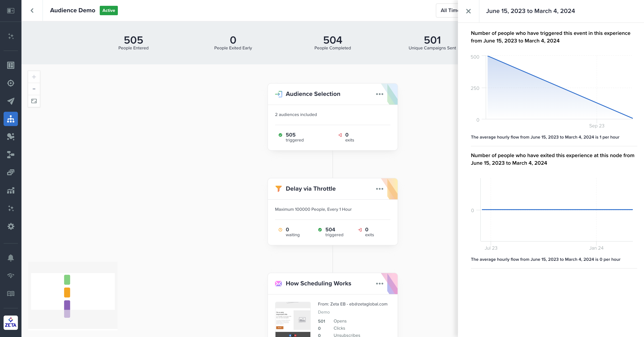Go back using the left chevron arrow
Screen dimensions: 644x337
32,11
